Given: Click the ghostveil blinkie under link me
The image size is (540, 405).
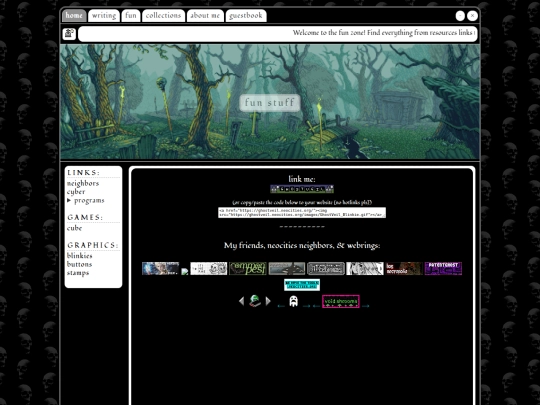Looking at the screenshot, I should pos(302,189).
